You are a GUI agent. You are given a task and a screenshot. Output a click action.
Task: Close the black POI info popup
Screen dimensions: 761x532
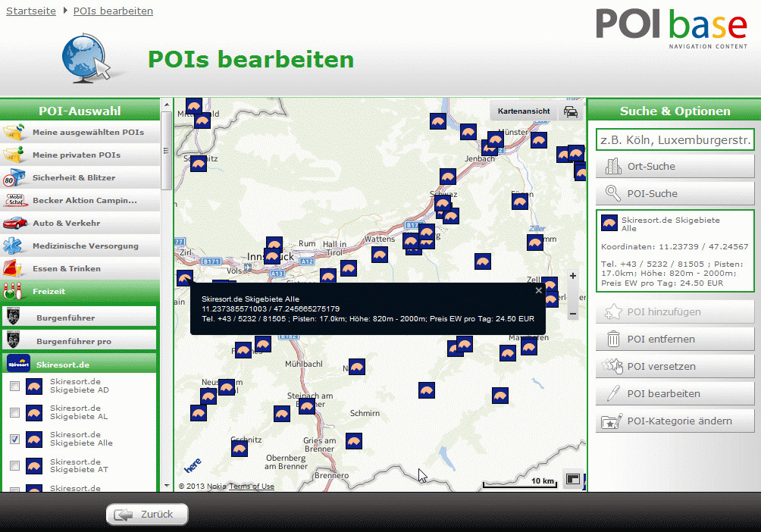click(x=539, y=290)
